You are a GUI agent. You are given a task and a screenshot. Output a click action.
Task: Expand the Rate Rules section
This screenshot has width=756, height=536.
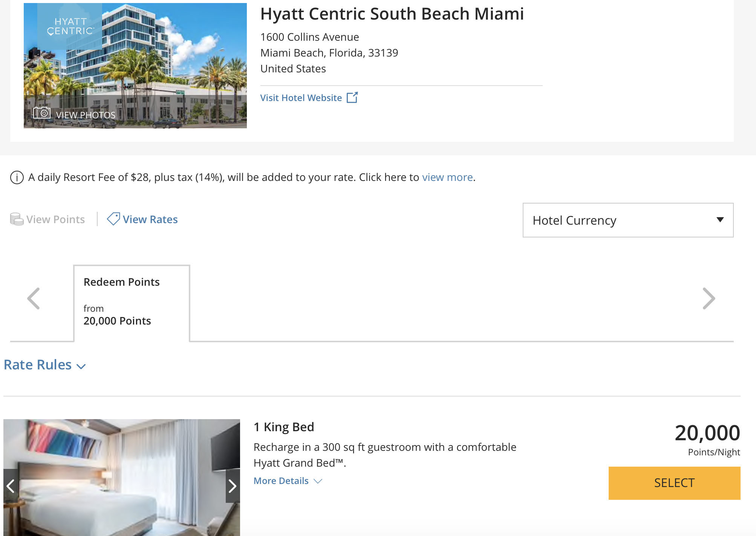[44, 365]
